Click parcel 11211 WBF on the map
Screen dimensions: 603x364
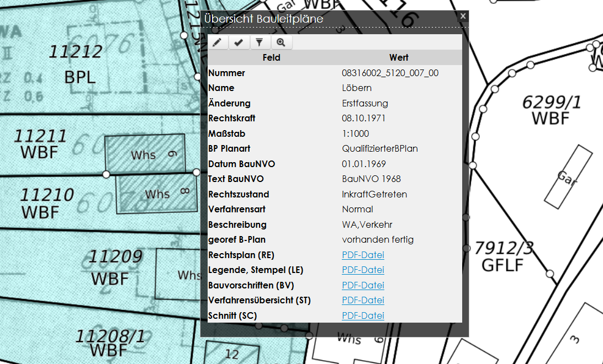tap(40, 144)
